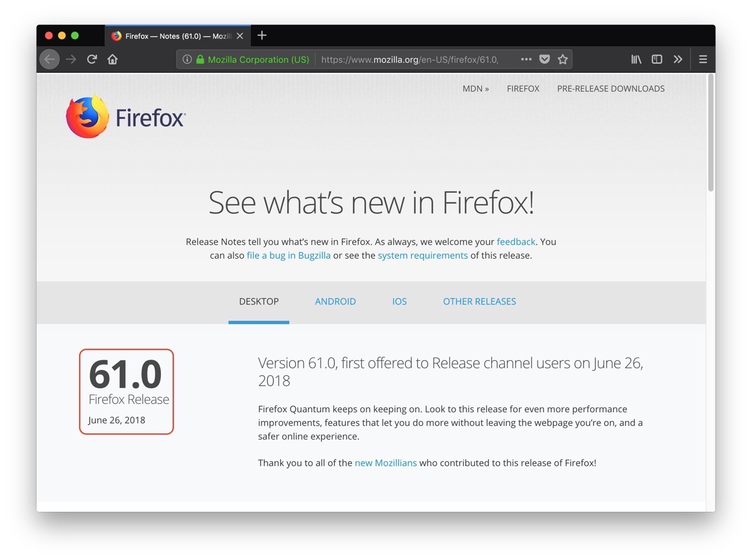The width and height of the screenshot is (752, 560).
Task: Expand more tools overflow chevron
Action: [x=677, y=60]
